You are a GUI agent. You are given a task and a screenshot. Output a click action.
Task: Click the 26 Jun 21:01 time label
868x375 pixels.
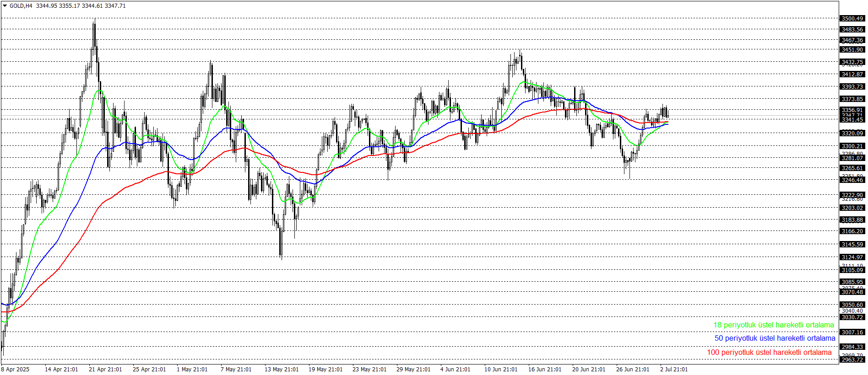click(633, 370)
